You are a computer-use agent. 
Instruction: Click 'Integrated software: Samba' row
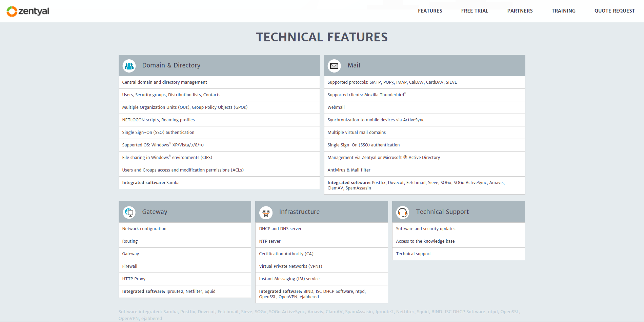[x=219, y=183]
